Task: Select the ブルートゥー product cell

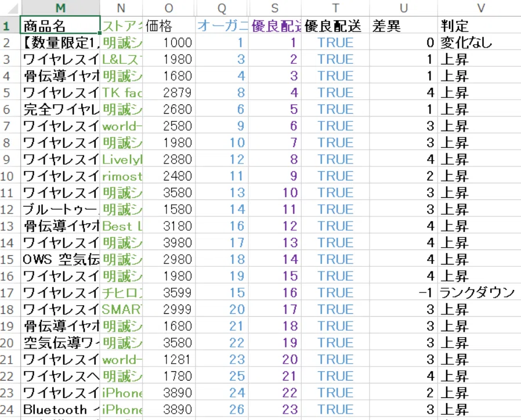Action: (x=60, y=209)
